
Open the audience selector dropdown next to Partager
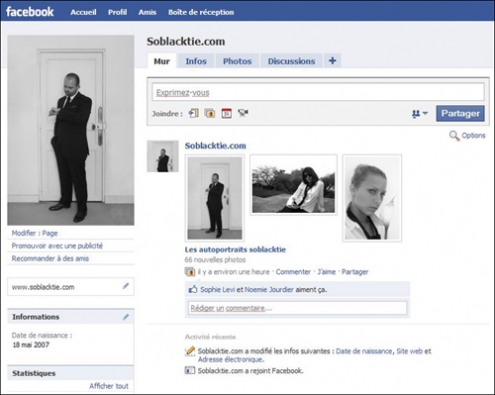tap(419, 114)
